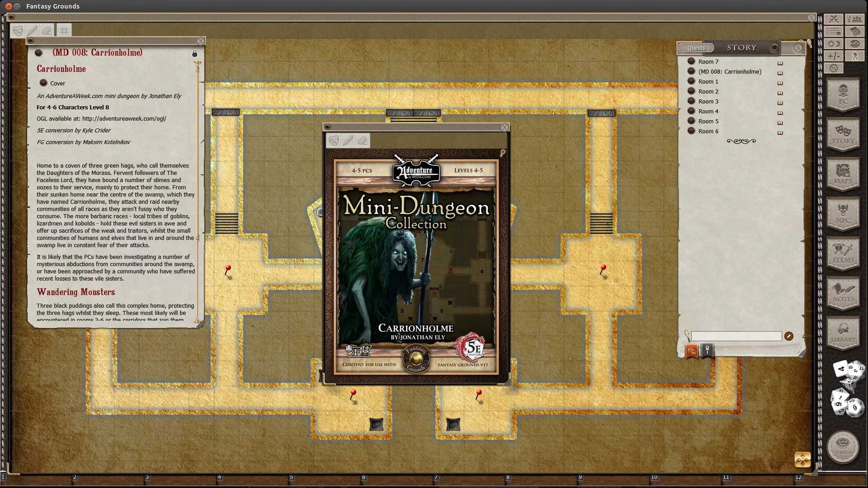Open the LIBRARY sidebar button
The width and height of the screenshot is (868, 488).
pos(843,333)
